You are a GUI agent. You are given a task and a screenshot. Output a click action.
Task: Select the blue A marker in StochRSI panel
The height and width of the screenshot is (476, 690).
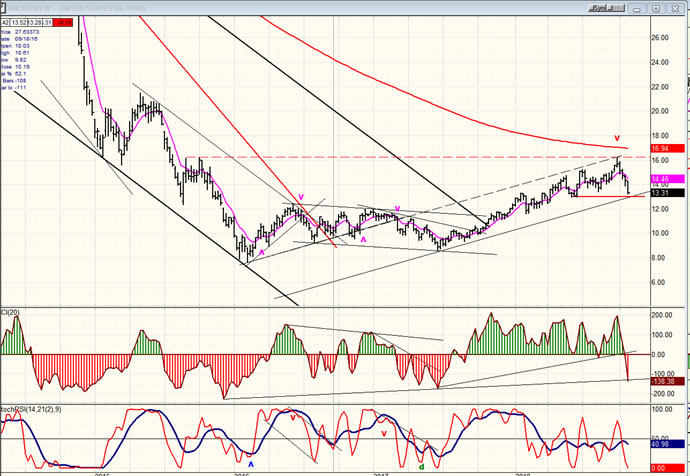(251, 464)
